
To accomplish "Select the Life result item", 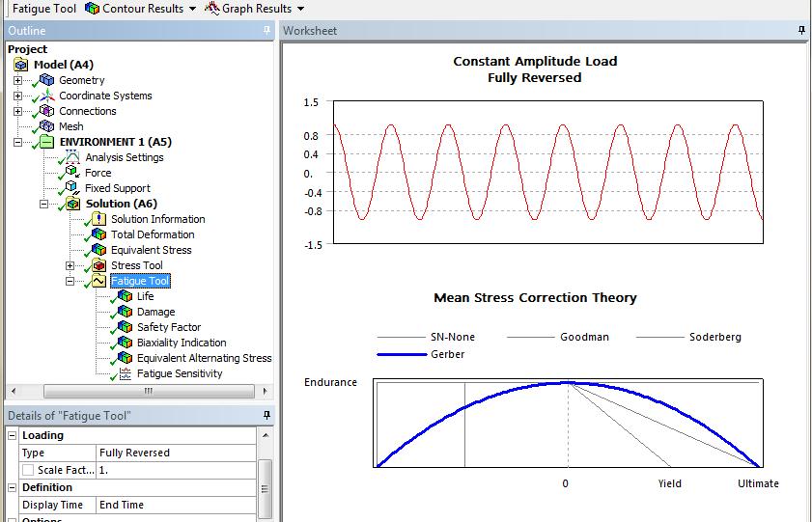I will pos(145,296).
